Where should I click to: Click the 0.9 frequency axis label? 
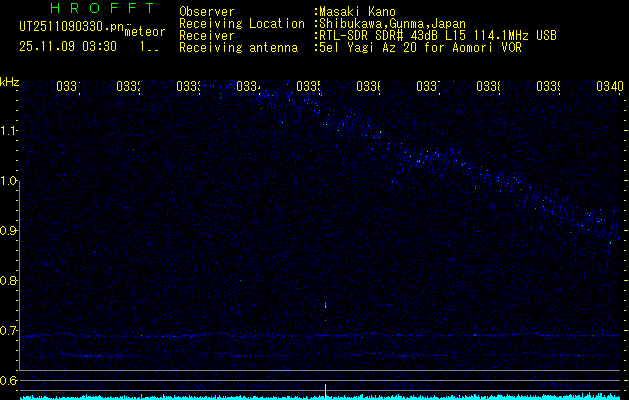coord(10,231)
